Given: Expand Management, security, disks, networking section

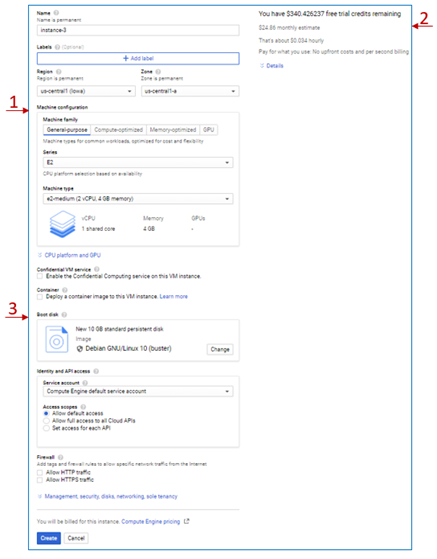Looking at the screenshot, I should point(107,496).
